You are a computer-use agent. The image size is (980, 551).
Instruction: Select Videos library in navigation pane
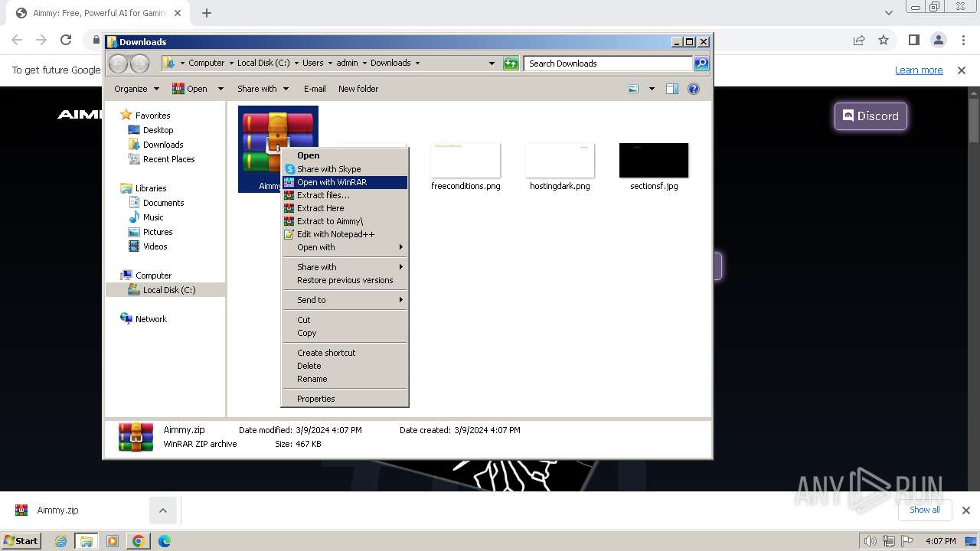pyautogui.click(x=155, y=246)
